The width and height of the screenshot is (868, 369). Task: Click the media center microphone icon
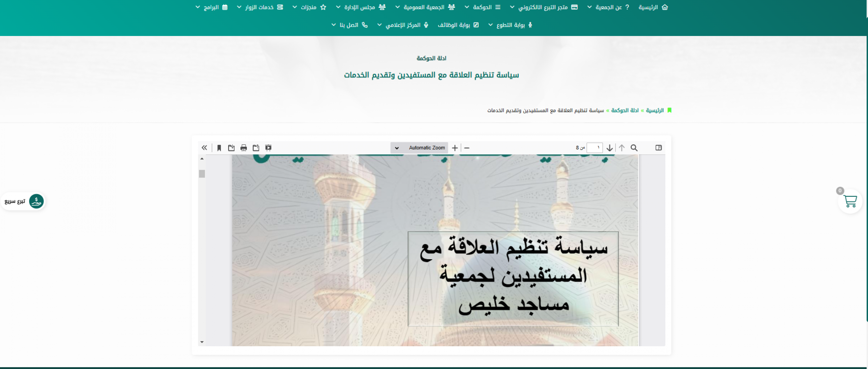point(426,25)
